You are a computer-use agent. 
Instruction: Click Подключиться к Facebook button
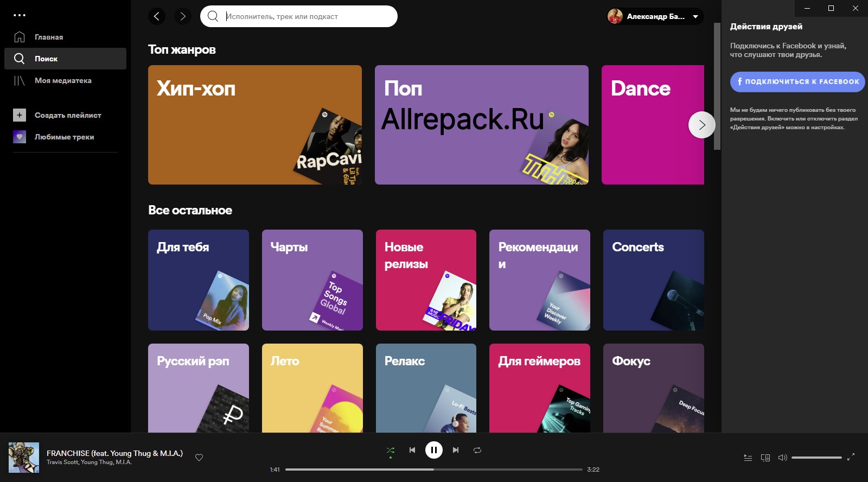pos(797,82)
